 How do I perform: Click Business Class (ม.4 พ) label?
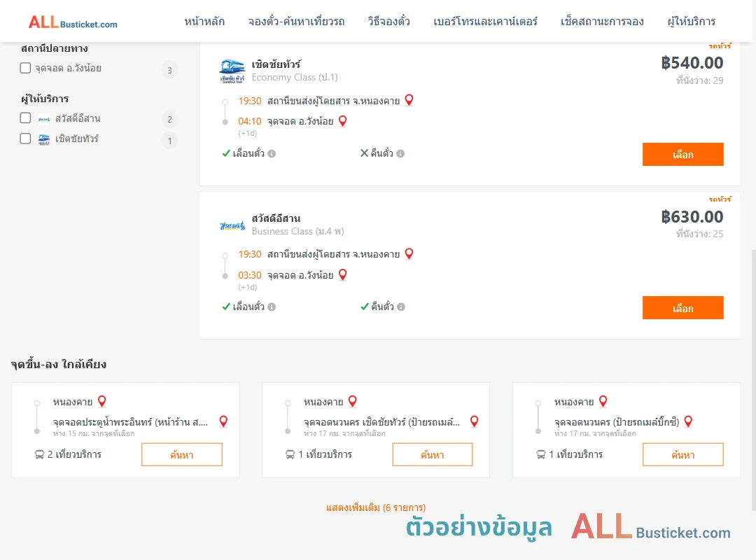pos(297,232)
